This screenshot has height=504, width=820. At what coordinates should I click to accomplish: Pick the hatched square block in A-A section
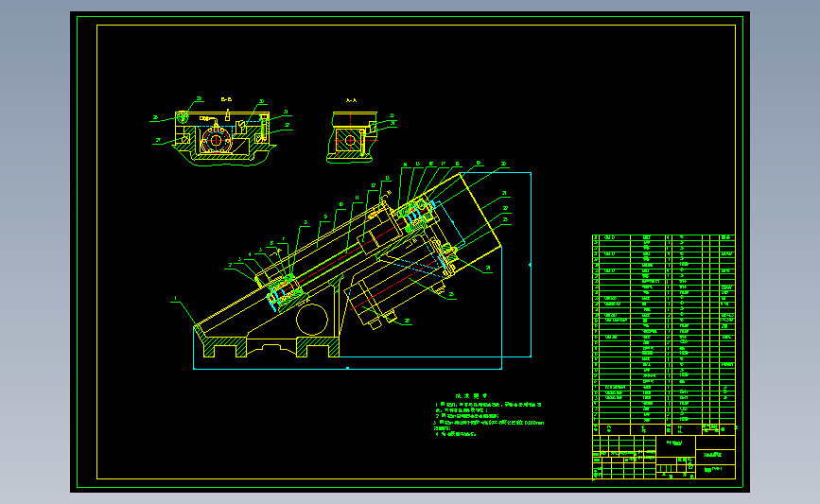(x=350, y=140)
